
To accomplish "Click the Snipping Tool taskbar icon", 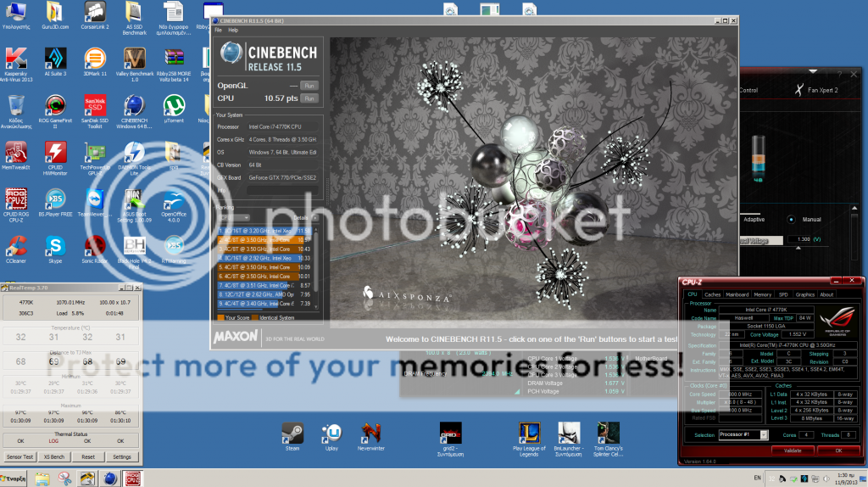I will (64, 478).
